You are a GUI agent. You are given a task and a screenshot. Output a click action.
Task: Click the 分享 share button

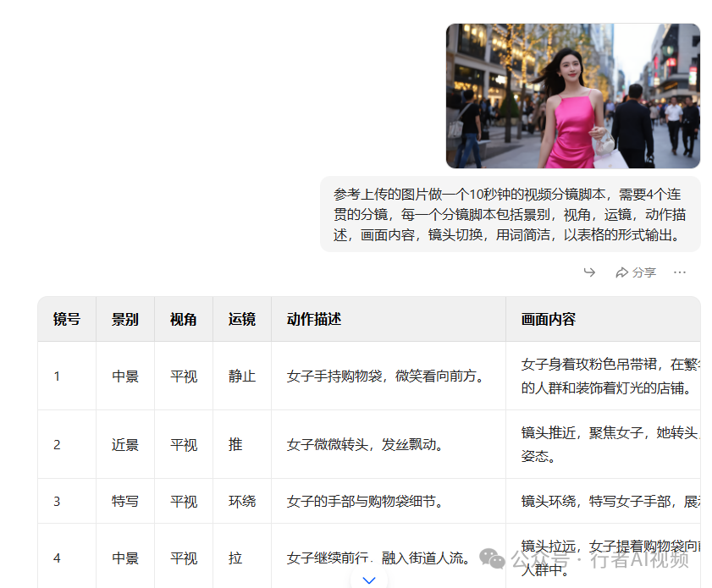point(636,272)
